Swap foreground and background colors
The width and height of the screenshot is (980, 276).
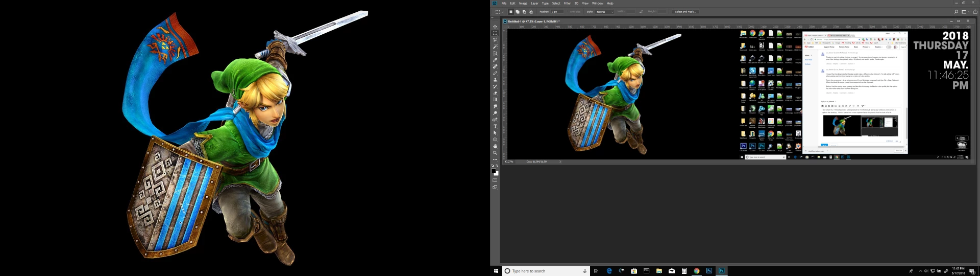click(x=497, y=165)
